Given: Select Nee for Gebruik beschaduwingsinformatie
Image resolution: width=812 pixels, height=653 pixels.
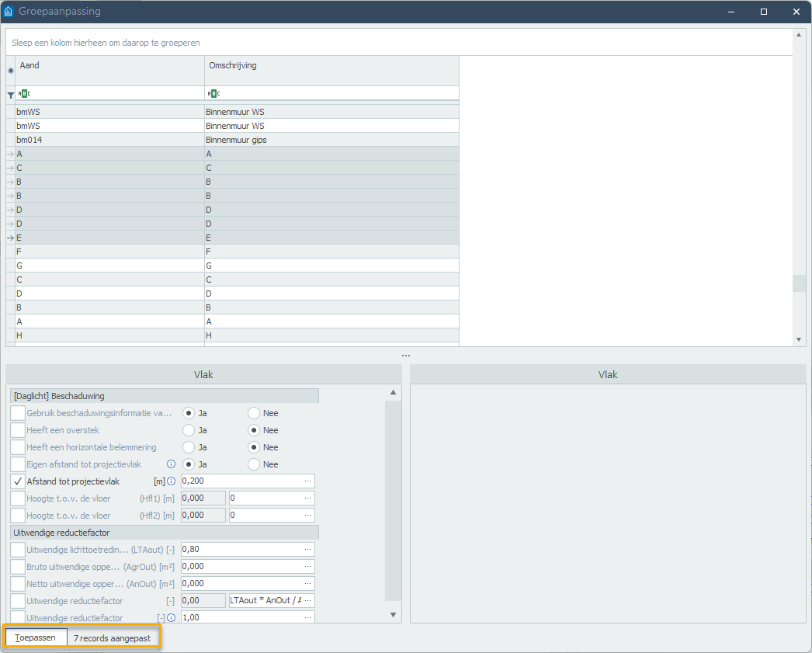Looking at the screenshot, I should pyautogui.click(x=254, y=413).
